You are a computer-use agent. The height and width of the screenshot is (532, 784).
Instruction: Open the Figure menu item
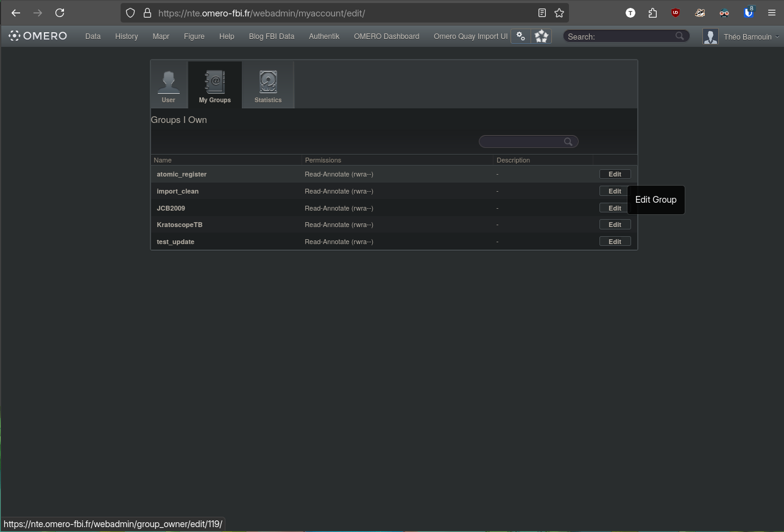tap(194, 37)
